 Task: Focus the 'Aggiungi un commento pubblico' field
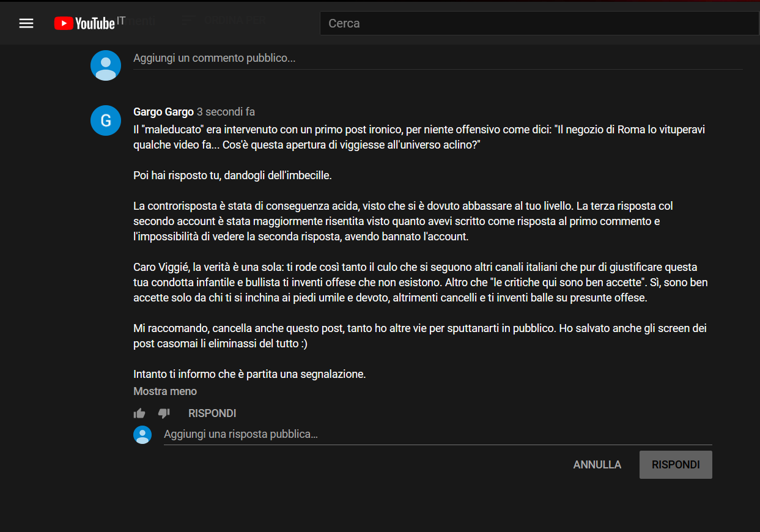click(x=437, y=59)
